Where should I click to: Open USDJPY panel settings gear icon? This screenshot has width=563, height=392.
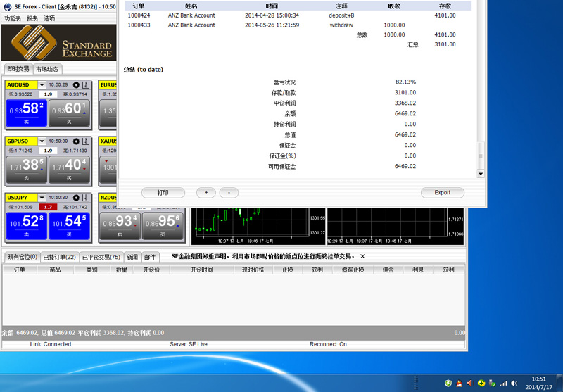pyautogui.click(x=76, y=198)
